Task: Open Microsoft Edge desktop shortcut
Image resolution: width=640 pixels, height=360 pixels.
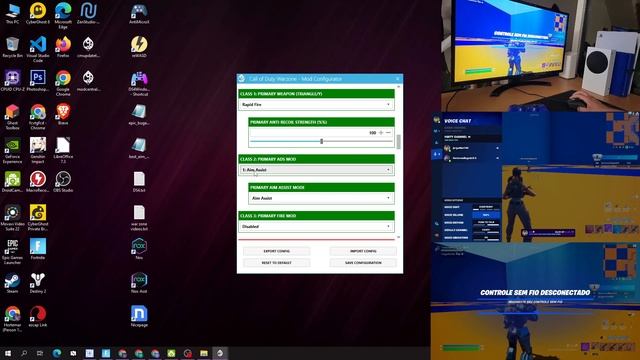Action: [63, 16]
